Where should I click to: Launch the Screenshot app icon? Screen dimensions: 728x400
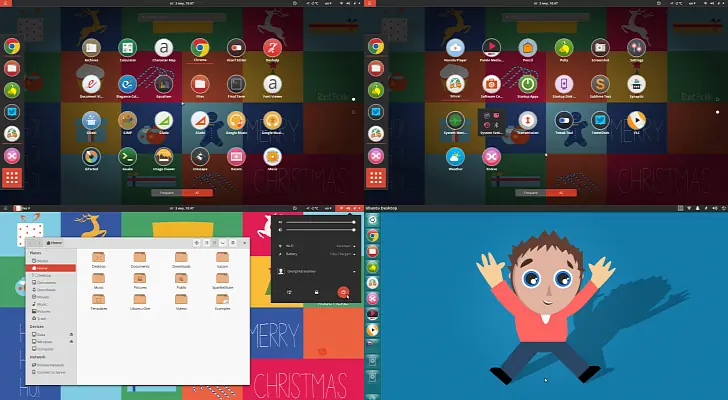pos(600,48)
